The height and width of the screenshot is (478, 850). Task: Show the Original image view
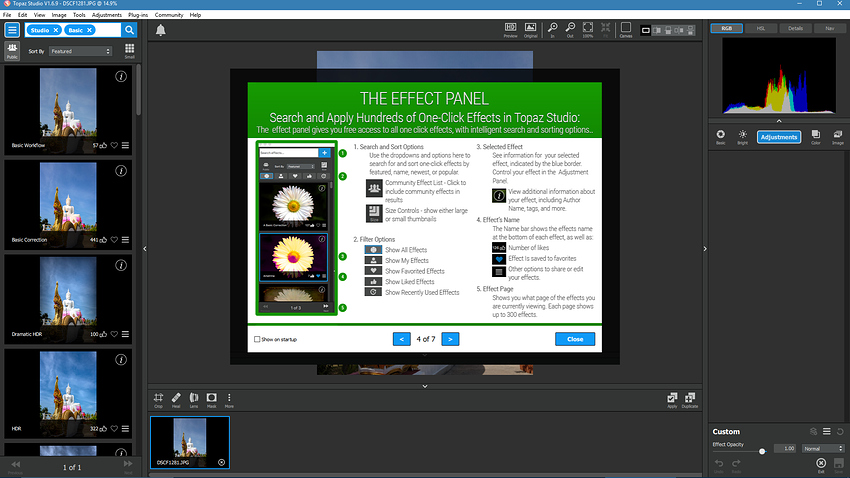tap(530, 30)
